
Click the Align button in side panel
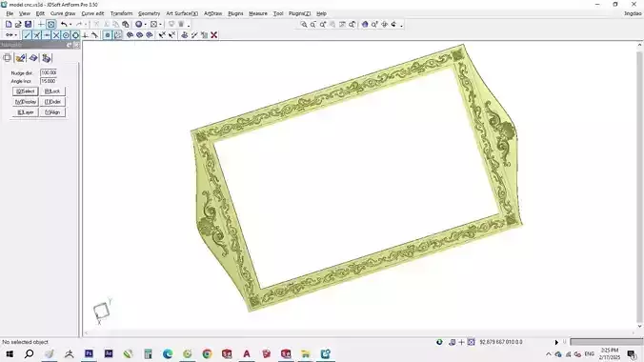52,112
